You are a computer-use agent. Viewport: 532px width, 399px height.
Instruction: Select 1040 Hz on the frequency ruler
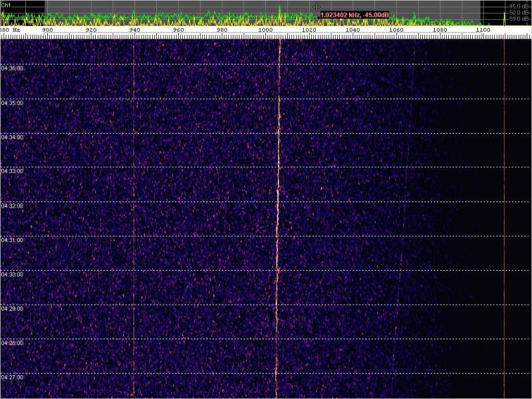352,30
